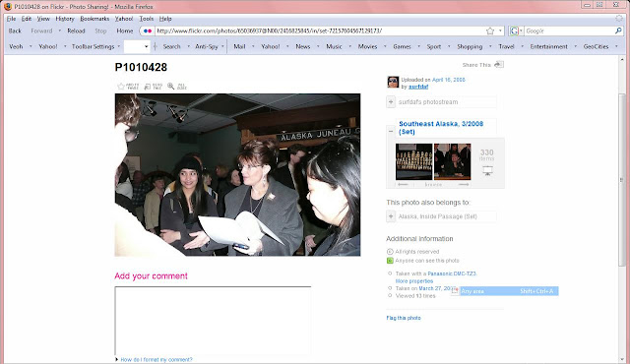The image size is (630, 364).
Task: Expand the Alaska, Inside Passage set
Action: [x=391, y=216]
